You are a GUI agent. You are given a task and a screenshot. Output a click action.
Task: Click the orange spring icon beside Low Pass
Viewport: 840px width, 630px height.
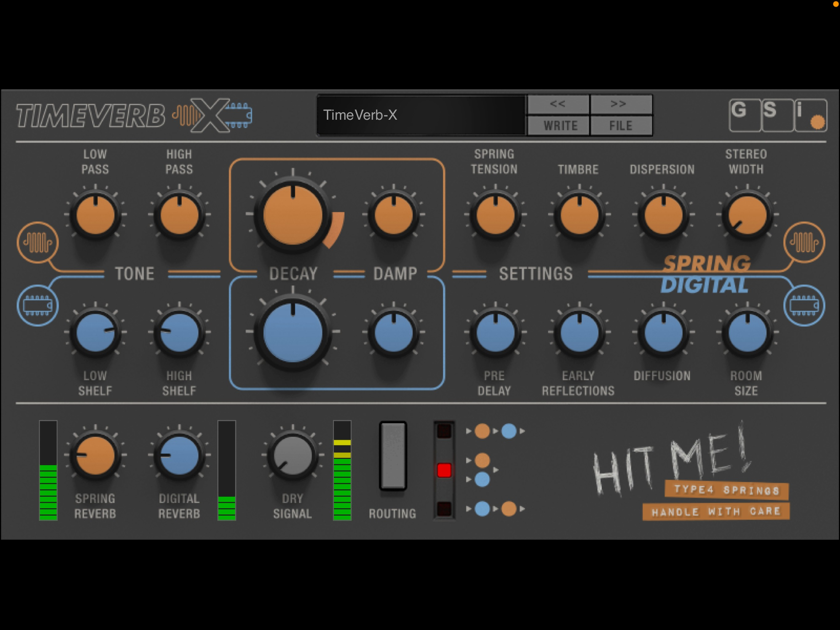38,242
